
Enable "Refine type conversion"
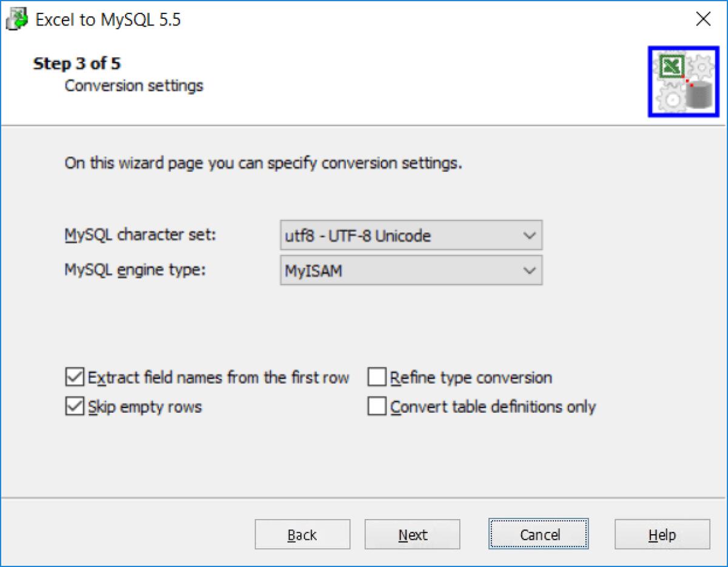pyautogui.click(x=377, y=377)
